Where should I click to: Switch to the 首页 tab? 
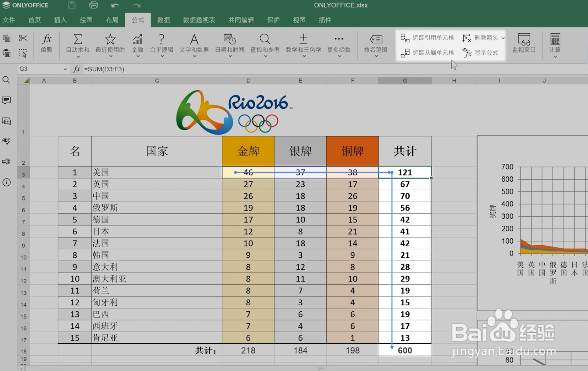pyautogui.click(x=34, y=20)
